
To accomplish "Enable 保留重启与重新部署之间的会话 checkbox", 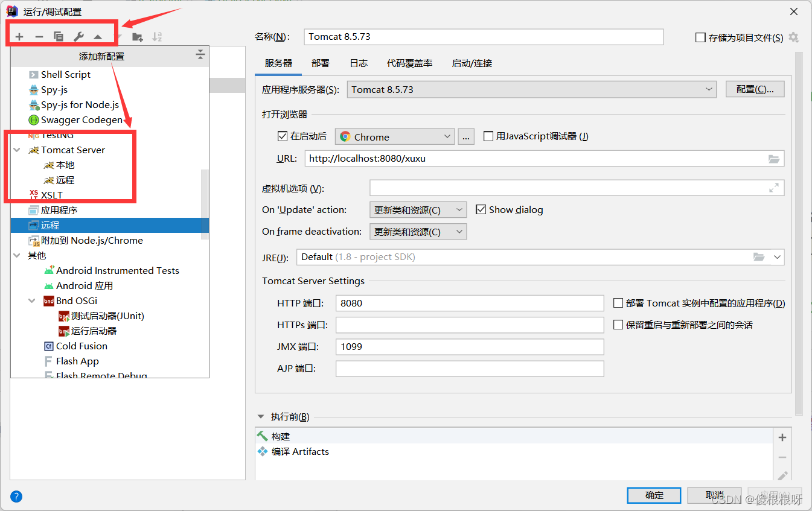I will point(618,325).
